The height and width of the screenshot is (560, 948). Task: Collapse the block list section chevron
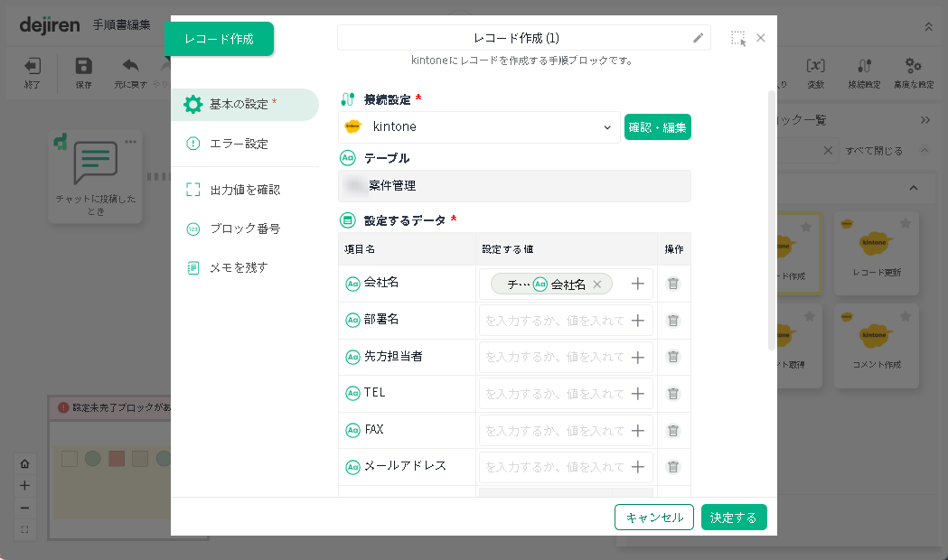pyautogui.click(x=913, y=187)
